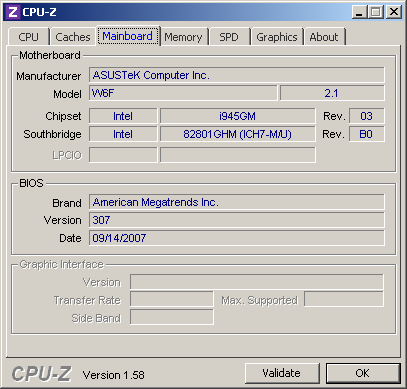Close the CPU-Z window
The height and width of the screenshot is (389, 407).
click(x=394, y=12)
